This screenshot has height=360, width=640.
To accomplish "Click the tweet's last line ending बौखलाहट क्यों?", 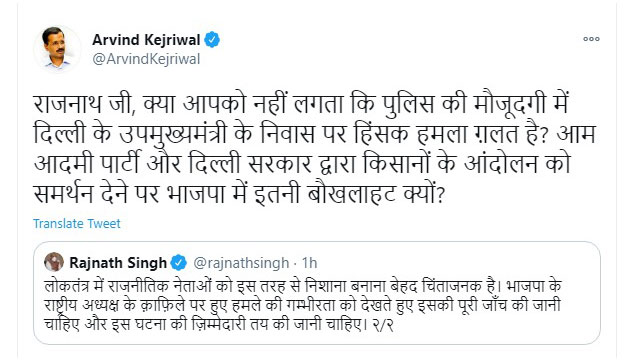I will tap(239, 194).
